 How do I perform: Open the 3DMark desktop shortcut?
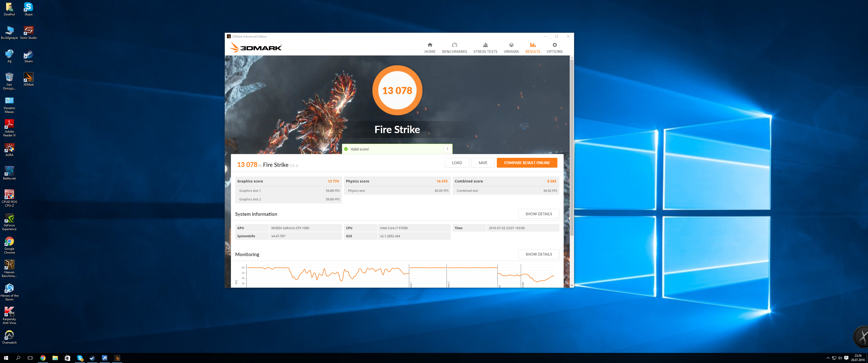[28, 79]
